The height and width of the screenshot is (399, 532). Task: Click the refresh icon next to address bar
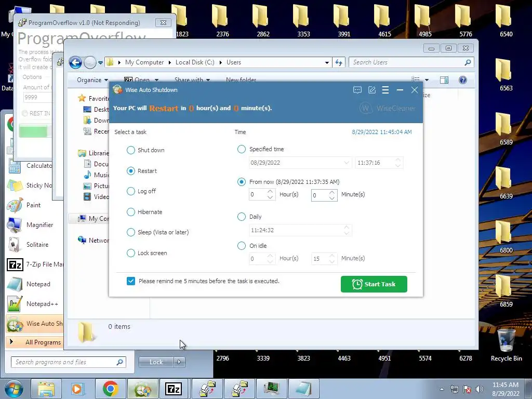339,62
